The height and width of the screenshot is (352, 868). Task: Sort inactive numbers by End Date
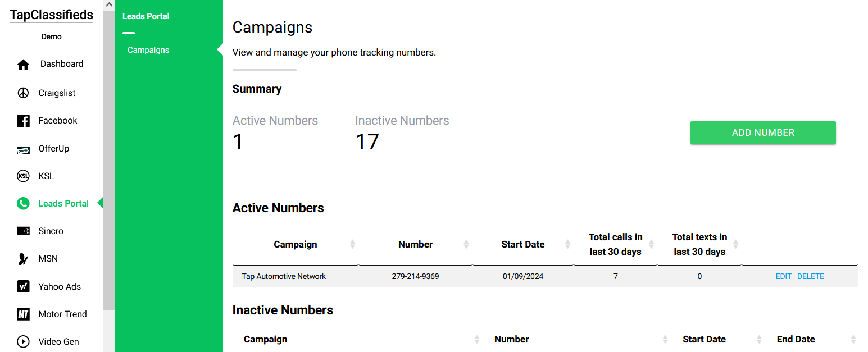coord(853,339)
